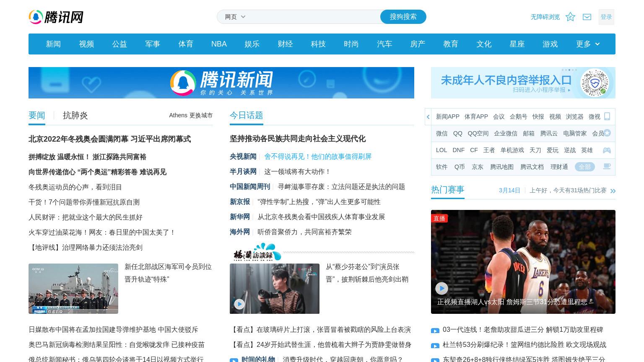Open headline 北京2022年冬残奥会圆满闭幕

tap(110, 139)
